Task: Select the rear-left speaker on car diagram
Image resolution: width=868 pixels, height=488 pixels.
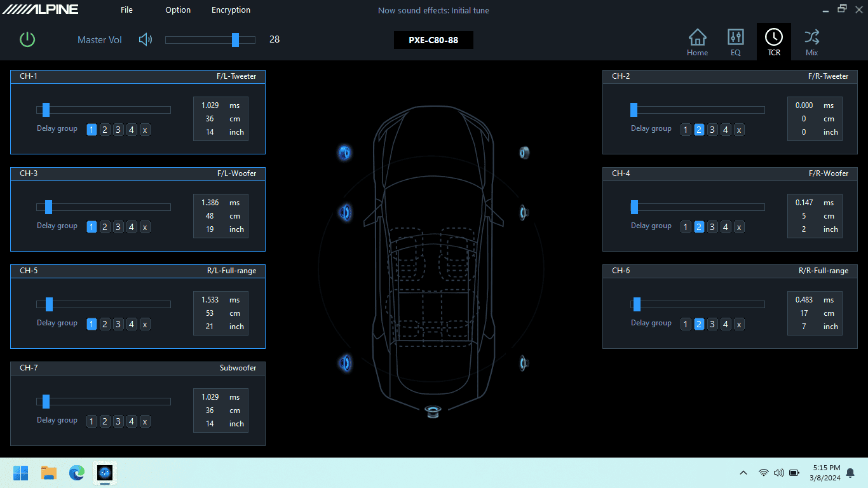Action: [x=345, y=363]
